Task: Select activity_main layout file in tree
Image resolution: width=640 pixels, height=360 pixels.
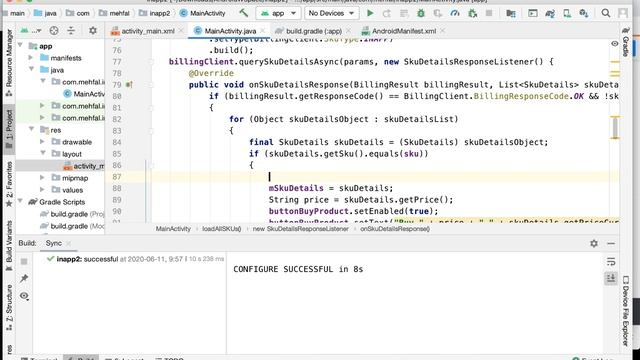Action: point(84,166)
